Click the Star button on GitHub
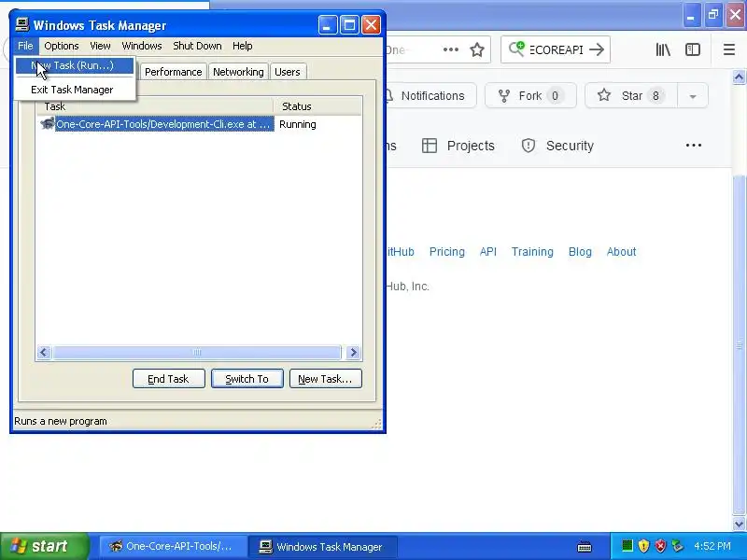This screenshot has width=747, height=560. 631,96
